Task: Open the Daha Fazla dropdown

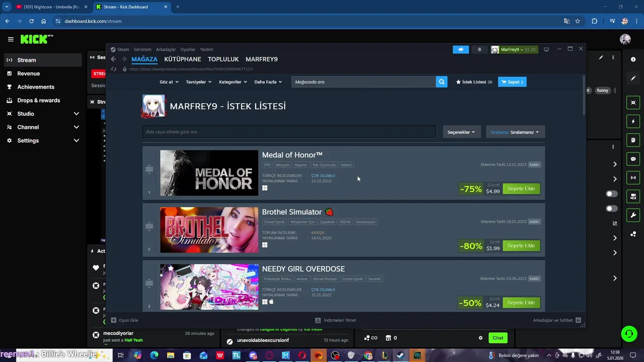Action: (268, 82)
